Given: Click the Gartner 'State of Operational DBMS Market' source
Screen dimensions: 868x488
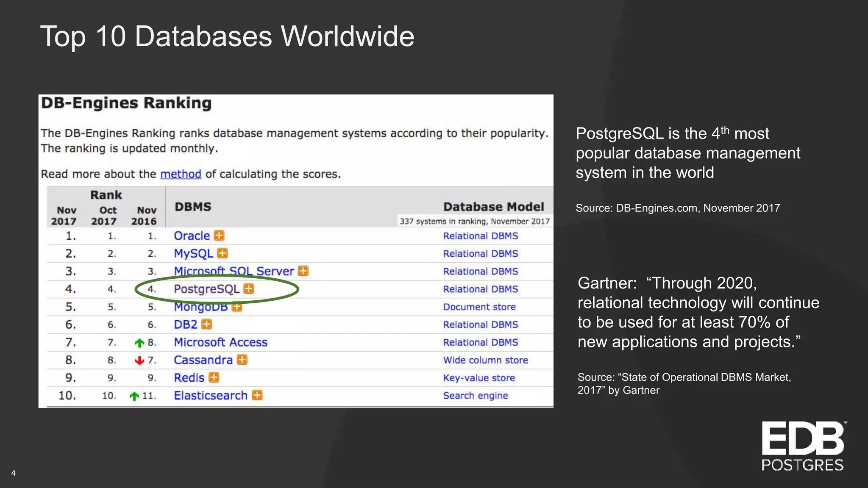Looking at the screenshot, I should tap(684, 384).
